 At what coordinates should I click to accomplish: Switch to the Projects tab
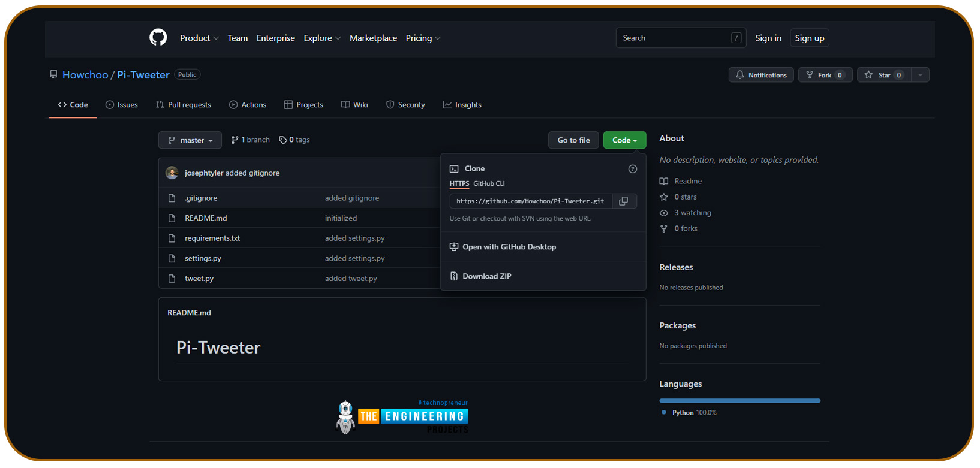303,105
